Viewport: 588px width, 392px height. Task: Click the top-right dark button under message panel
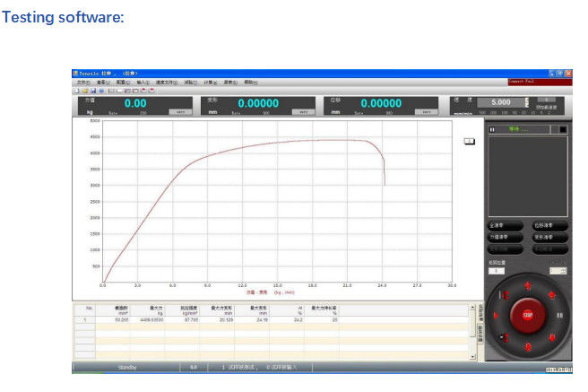(550, 225)
